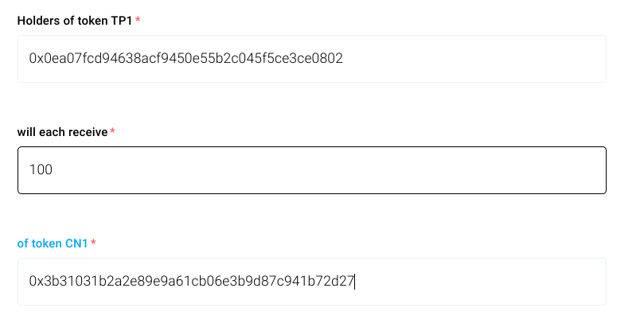Click the 'will each receive' label
This screenshot has height=331, width=644.
point(62,131)
